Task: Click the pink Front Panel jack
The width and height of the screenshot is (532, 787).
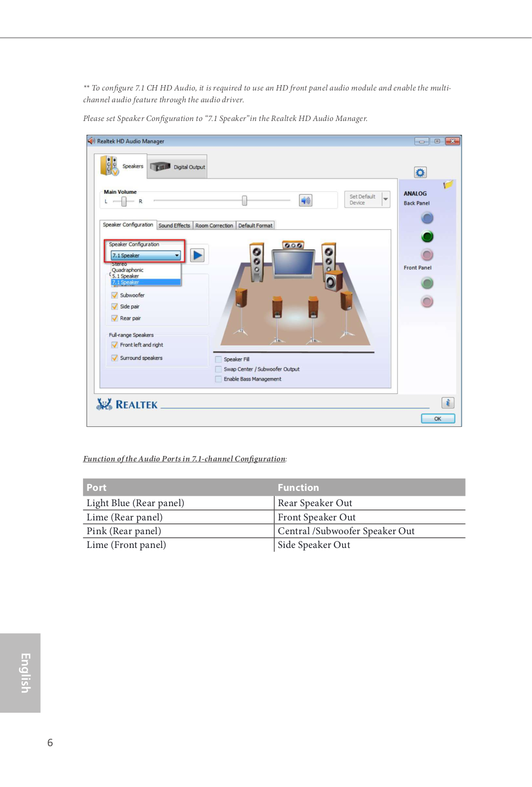Action: pos(427,302)
